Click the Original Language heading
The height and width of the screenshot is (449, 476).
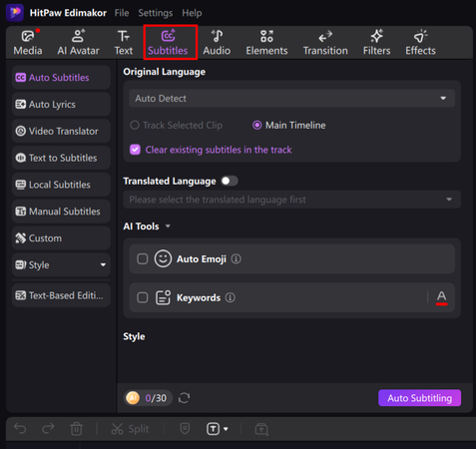(x=165, y=72)
